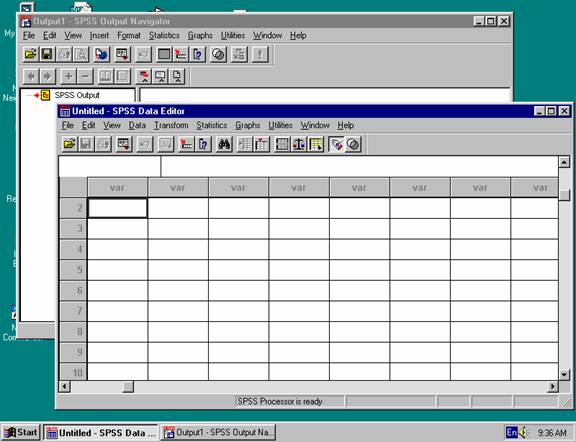Click Go to Case icon in Output Navigator toolbar

pos(181,54)
